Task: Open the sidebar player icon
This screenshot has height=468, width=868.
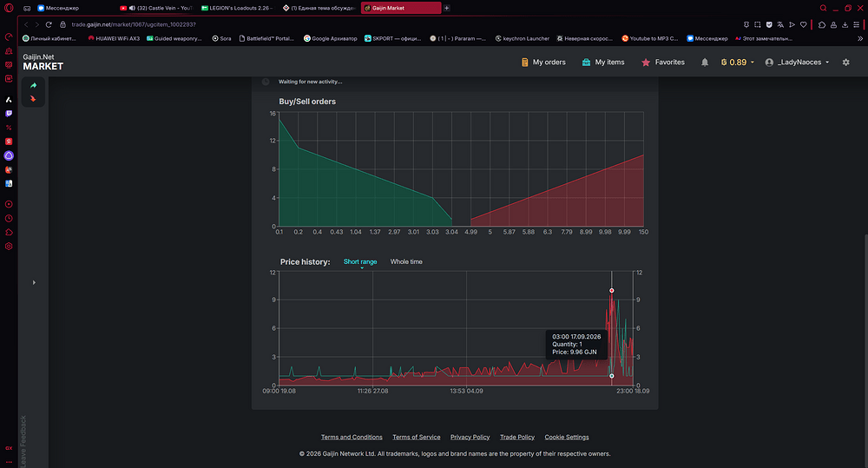Action: click(9, 204)
